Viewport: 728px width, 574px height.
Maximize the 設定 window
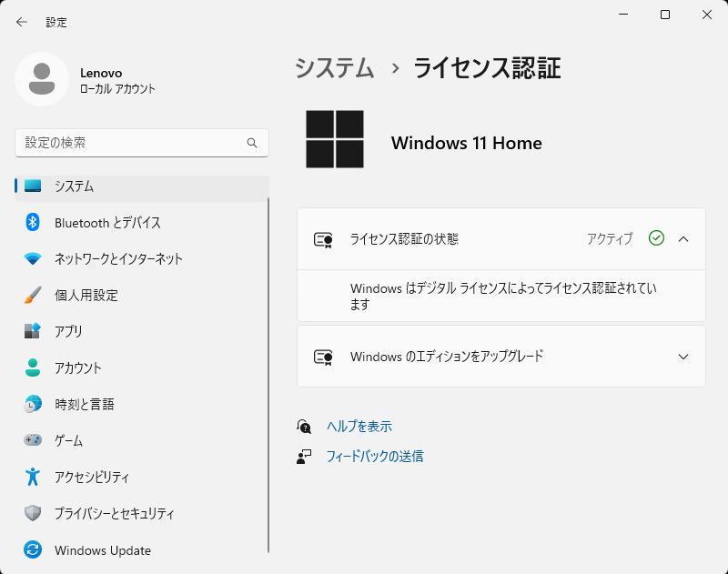pyautogui.click(x=665, y=15)
